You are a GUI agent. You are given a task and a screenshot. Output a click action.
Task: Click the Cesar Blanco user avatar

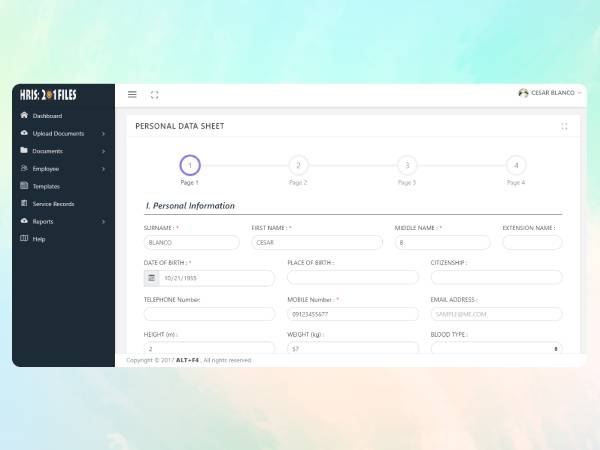(x=523, y=93)
